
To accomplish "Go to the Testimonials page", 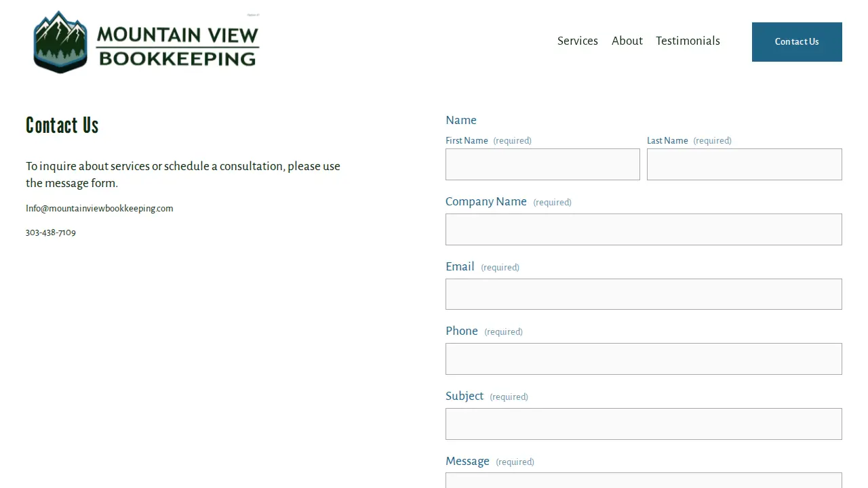I will (x=688, y=41).
